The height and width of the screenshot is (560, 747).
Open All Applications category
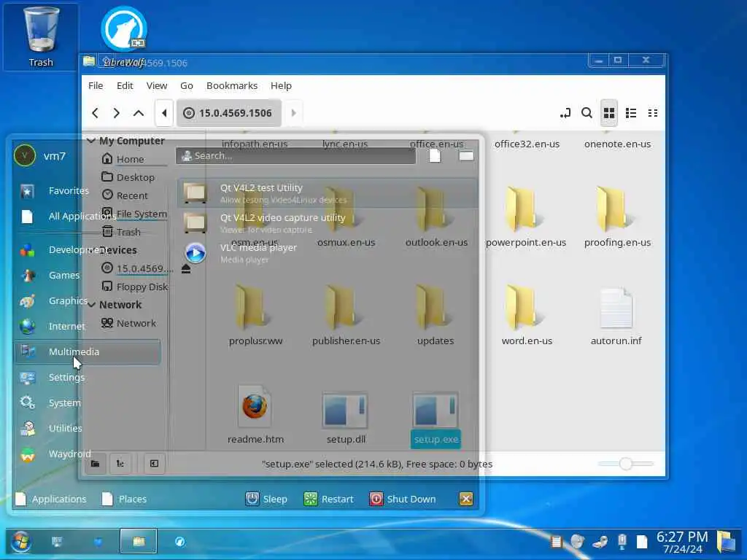point(87,216)
